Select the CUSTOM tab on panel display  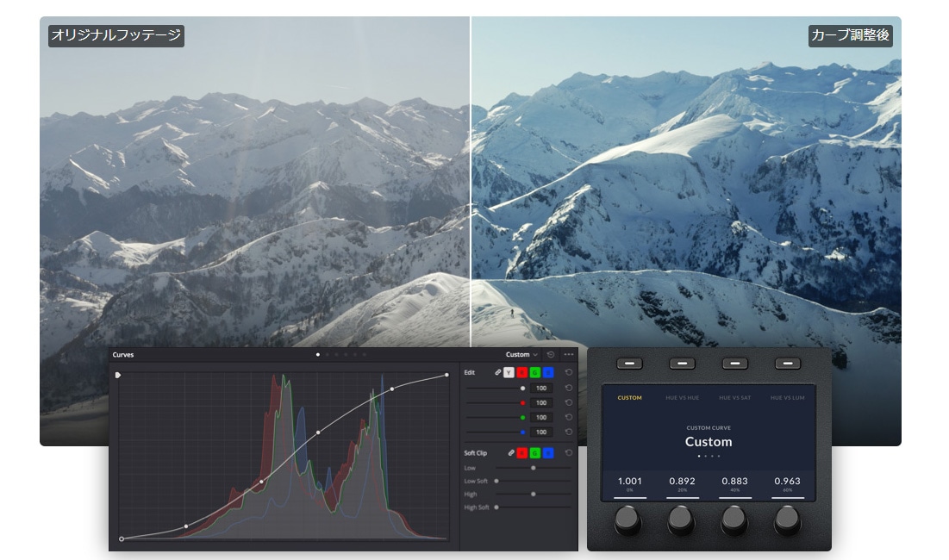[x=629, y=398]
